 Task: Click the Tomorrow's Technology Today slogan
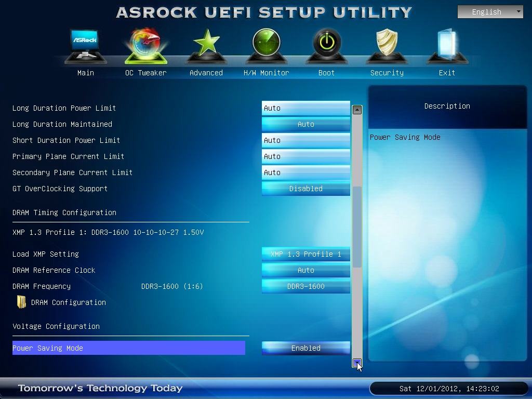tap(100, 388)
